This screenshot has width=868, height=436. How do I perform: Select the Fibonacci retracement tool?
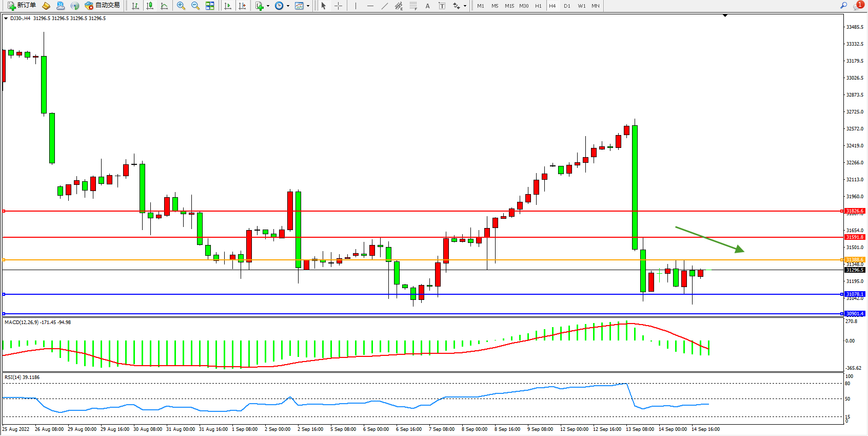pos(413,6)
